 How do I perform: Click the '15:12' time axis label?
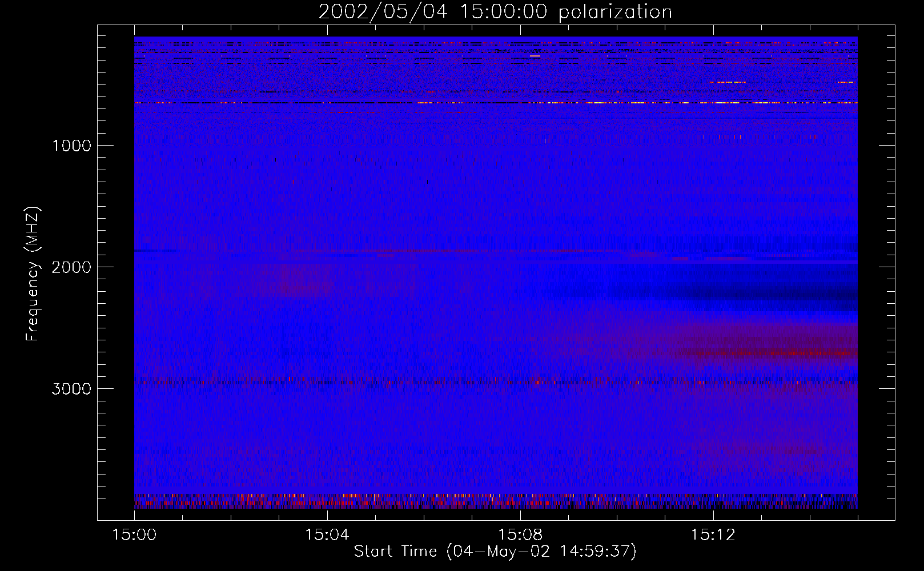coord(713,535)
